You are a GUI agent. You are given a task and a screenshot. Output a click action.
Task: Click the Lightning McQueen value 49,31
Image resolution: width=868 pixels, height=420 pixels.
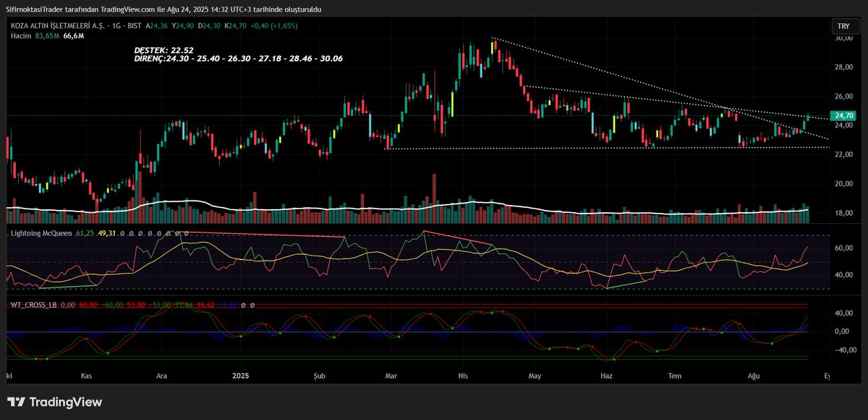coord(107,234)
